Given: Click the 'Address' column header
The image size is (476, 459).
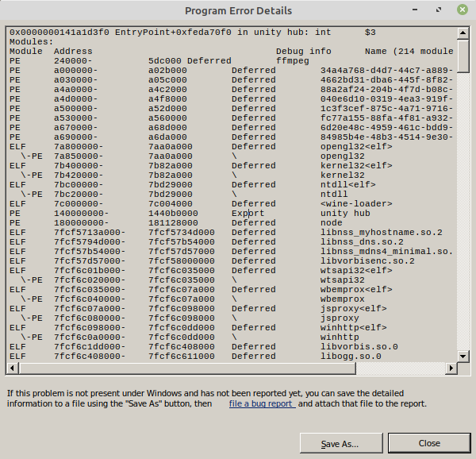Looking at the screenshot, I should pos(73,51).
